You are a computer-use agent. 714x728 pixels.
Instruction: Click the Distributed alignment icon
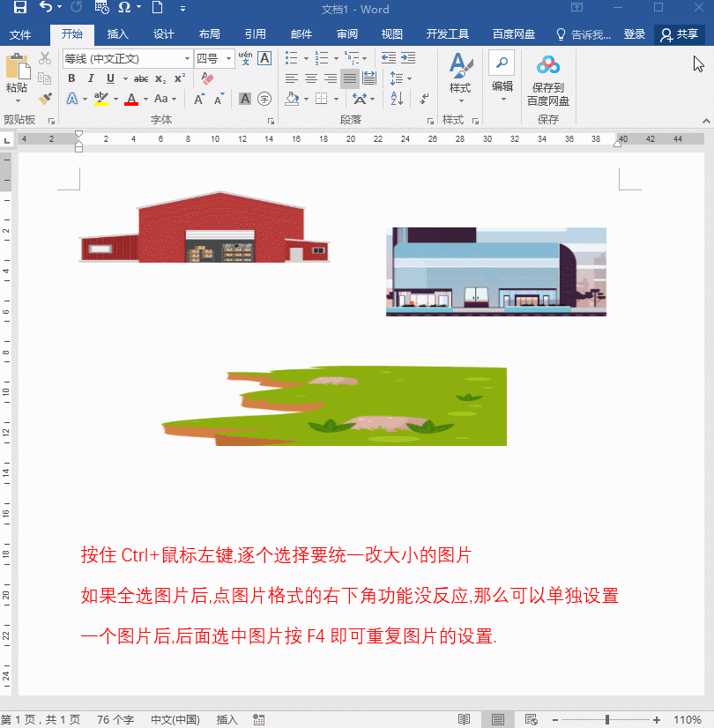[369, 78]
